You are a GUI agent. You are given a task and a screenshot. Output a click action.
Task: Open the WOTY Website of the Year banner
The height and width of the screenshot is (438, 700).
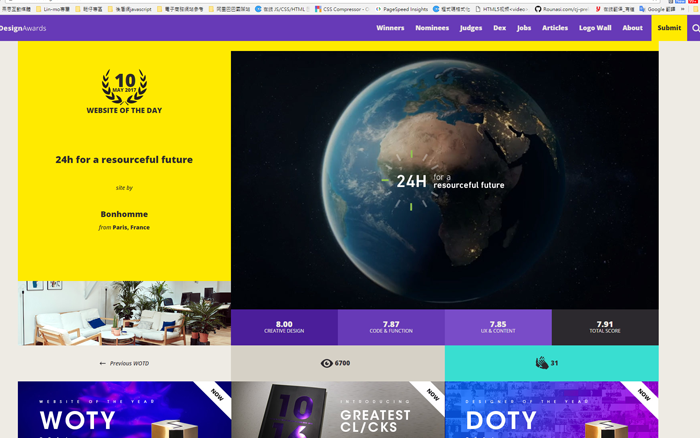click(x=124, y=411)
